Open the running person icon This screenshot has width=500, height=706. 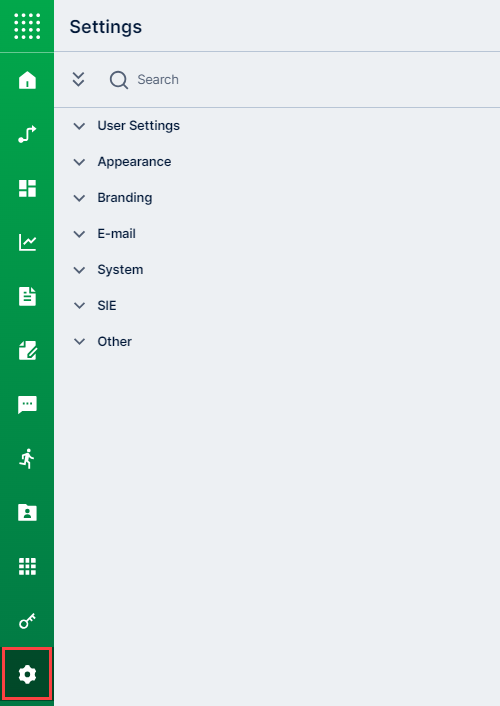pyautogui.click(x=27, y=458)
